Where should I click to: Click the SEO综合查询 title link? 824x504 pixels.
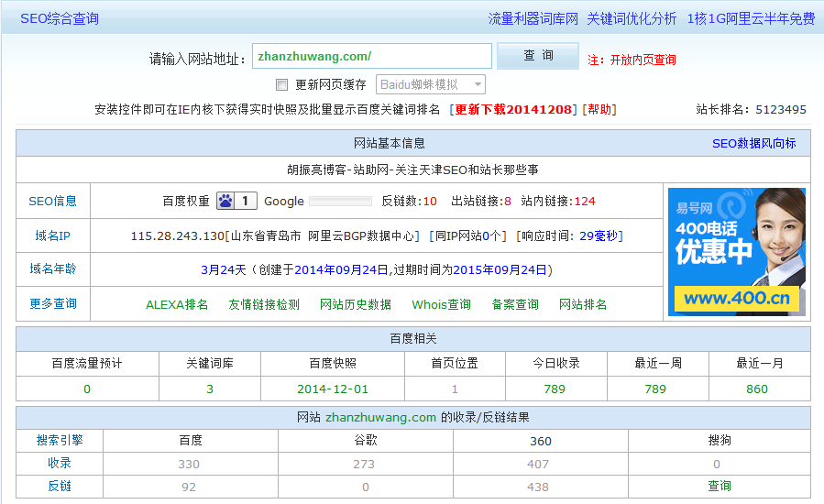coord(60,18)
